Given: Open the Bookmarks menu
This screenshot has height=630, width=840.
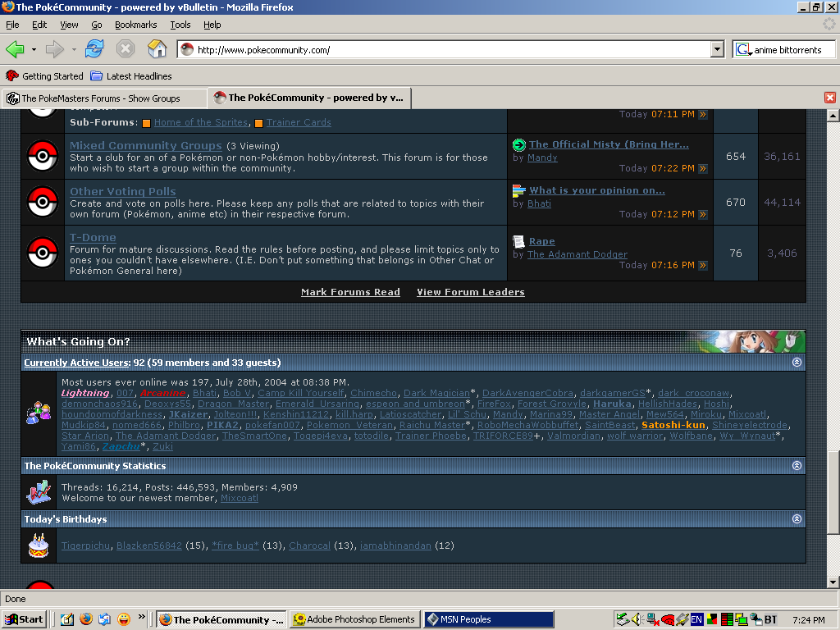Looking at the screenshot, I should coord(135,25).
